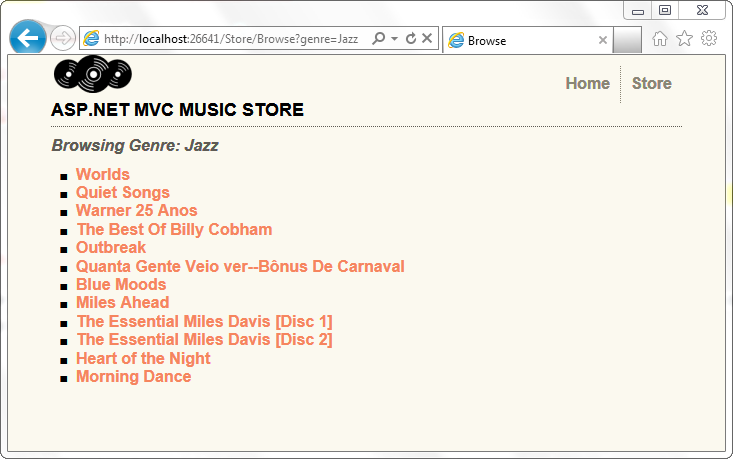Click the Stop loading X icon
This screenshot has height=459, width=733.
tap(427, 39)
